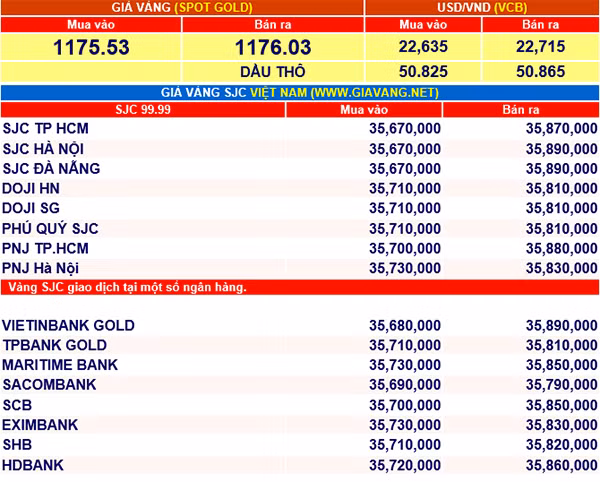Select the PHÚ QUÝ SJC row name

click(x=50, y=228)
